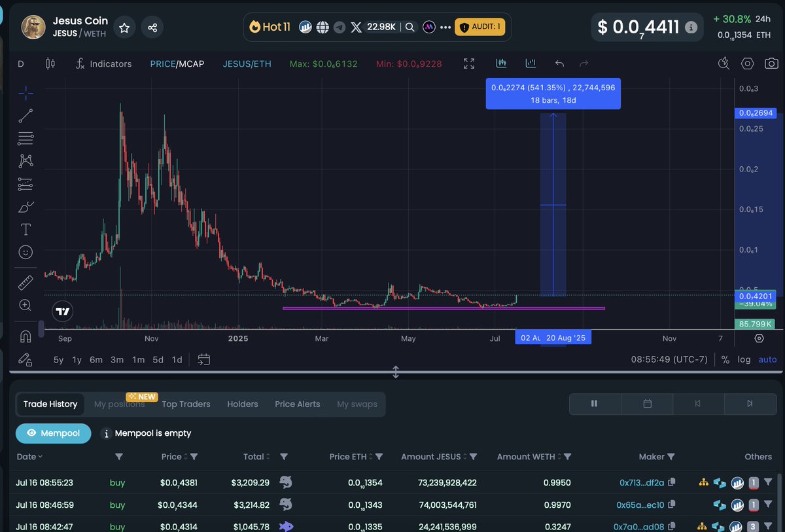Open the Holders tab
Screen dimensions: 785x532
pyautogui.click(x=243, y=404)
